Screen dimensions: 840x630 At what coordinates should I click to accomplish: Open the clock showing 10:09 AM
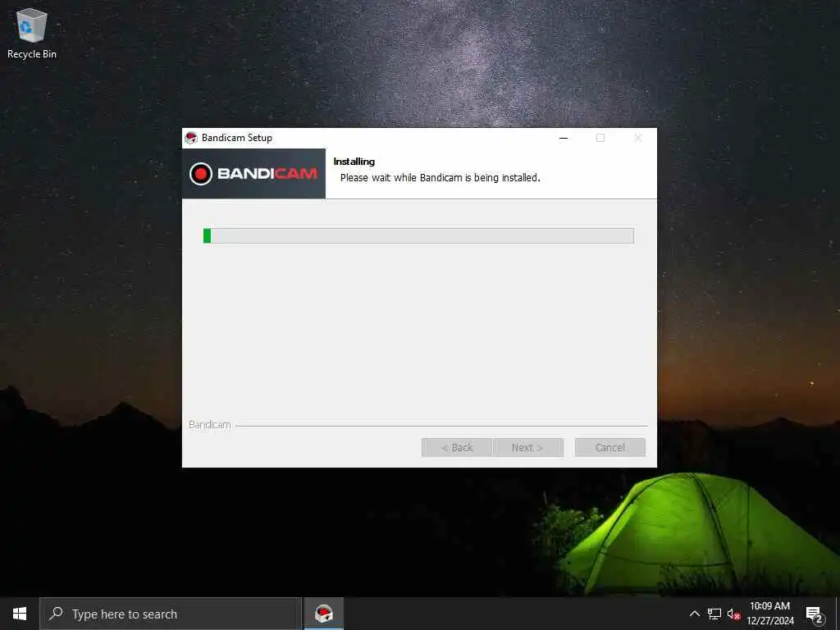[769, 614]
